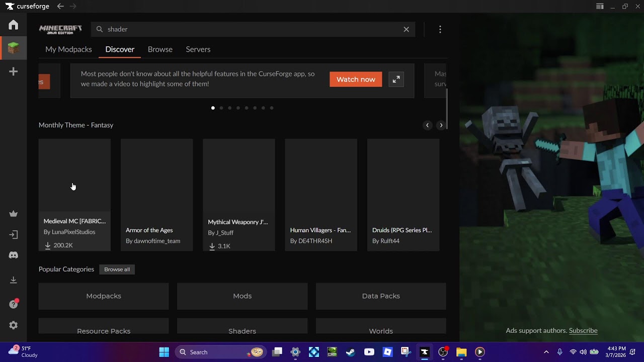Switch to Servers tab

point(198,49)
